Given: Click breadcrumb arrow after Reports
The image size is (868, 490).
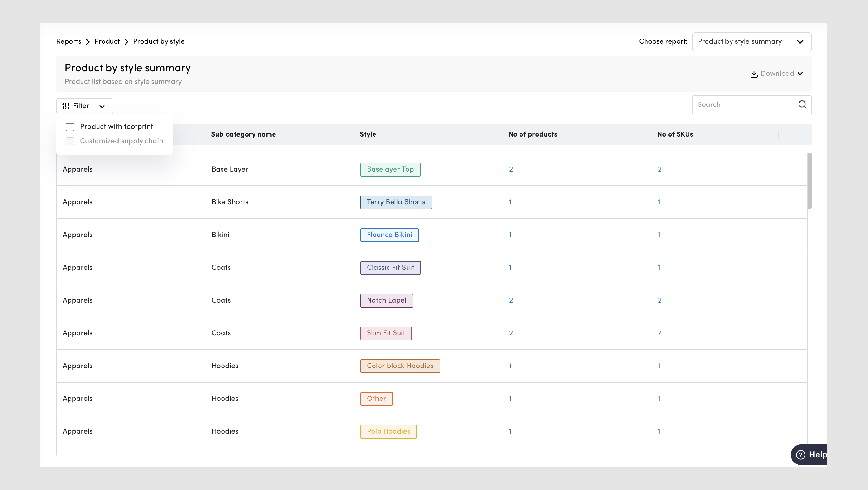Looking at the screenshot, I should tap(88, 42).
